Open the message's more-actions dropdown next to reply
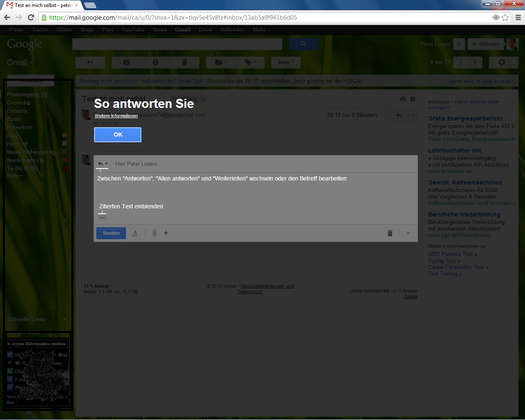The width and height of the screenshot is (525, 420). point(413,115)
